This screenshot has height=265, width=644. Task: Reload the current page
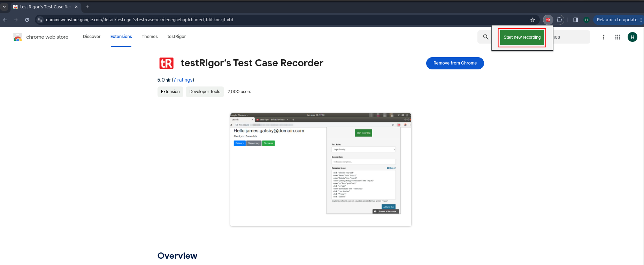coord(27,20)
